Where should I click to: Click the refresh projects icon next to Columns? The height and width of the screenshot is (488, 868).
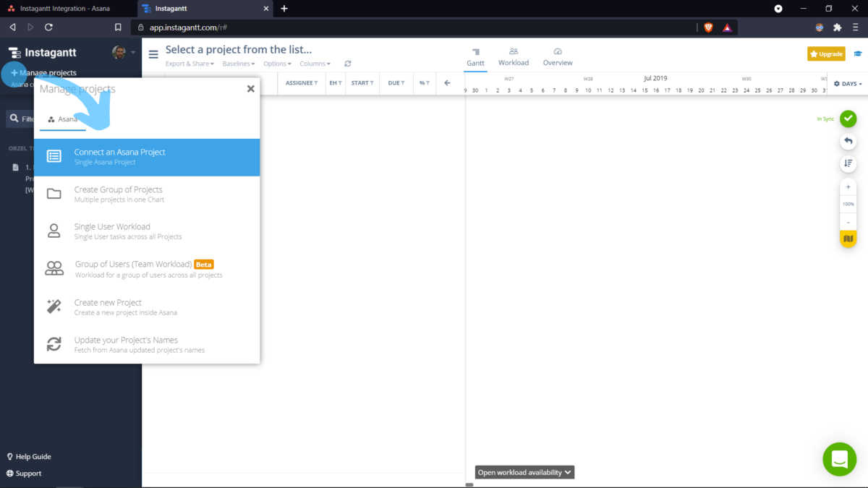[347, 63]
